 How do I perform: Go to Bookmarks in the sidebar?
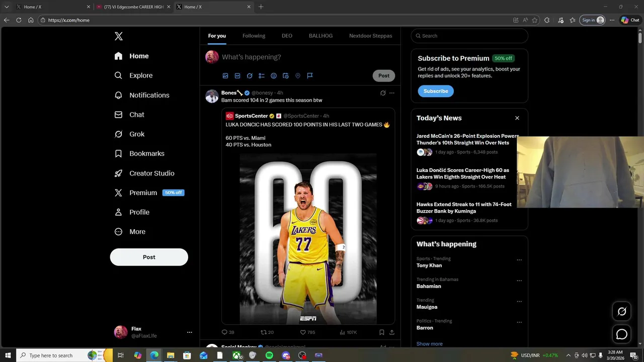pos(139,153)
